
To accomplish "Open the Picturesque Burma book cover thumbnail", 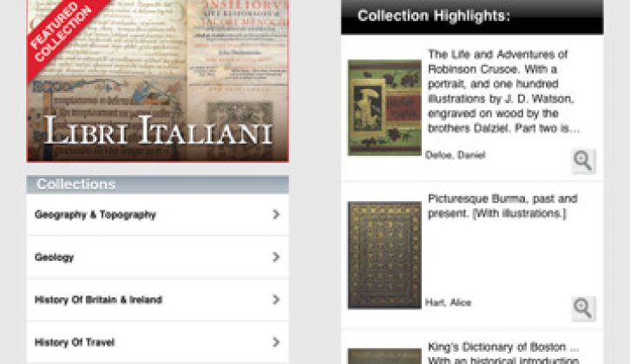I will pyautogui.click(x=384, y=256).
